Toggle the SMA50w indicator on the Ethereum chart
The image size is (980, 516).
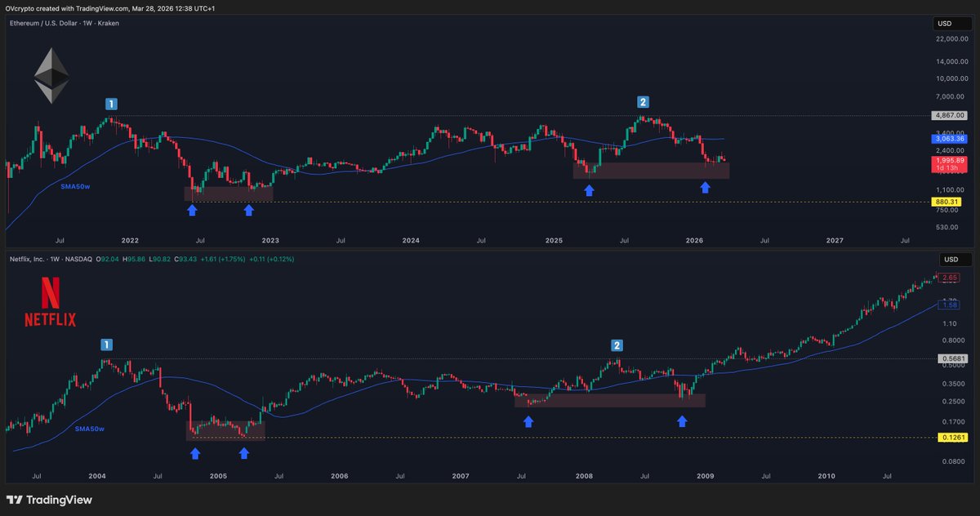[x=76, y=186]
